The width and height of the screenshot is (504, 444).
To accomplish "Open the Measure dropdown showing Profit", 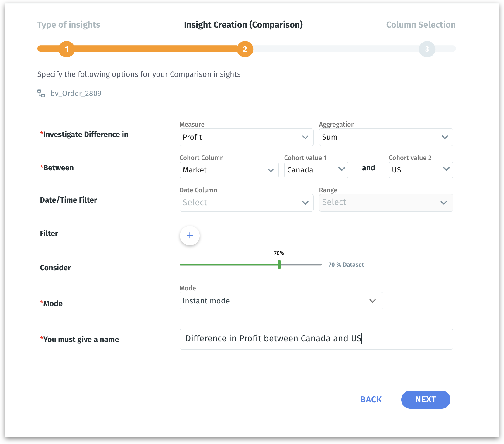I will click(x=246, y=137).
